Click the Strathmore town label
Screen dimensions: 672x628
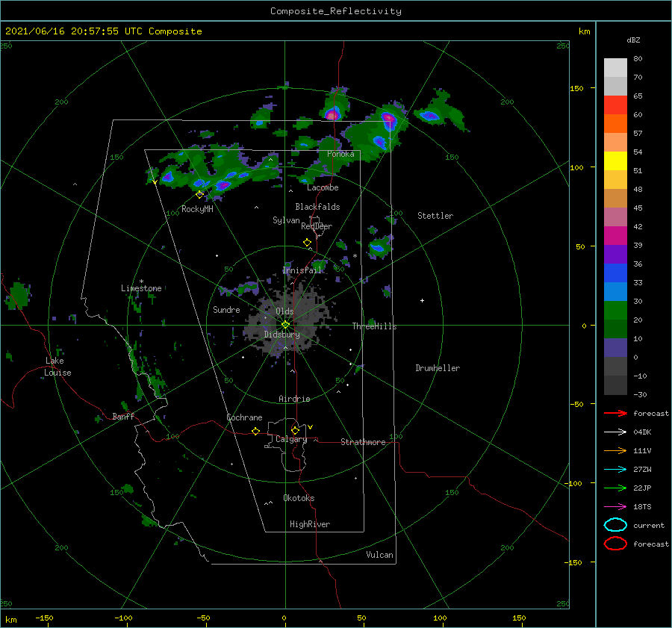coord(363,442)
